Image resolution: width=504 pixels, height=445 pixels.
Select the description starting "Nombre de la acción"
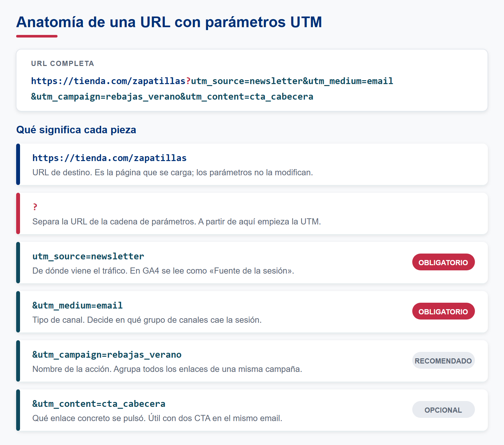tap(167, 369)
